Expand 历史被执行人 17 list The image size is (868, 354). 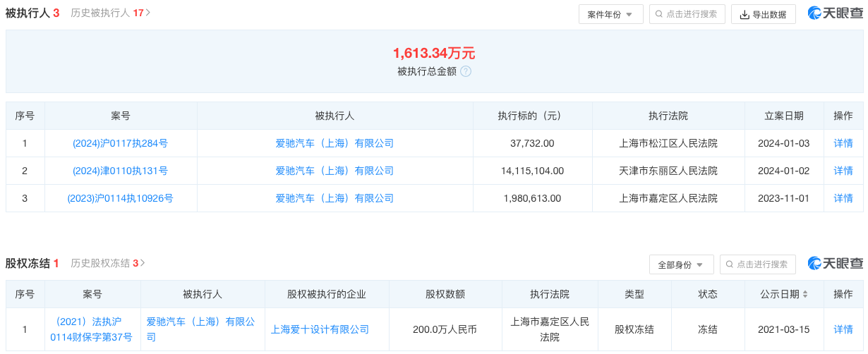click(111, 13)
